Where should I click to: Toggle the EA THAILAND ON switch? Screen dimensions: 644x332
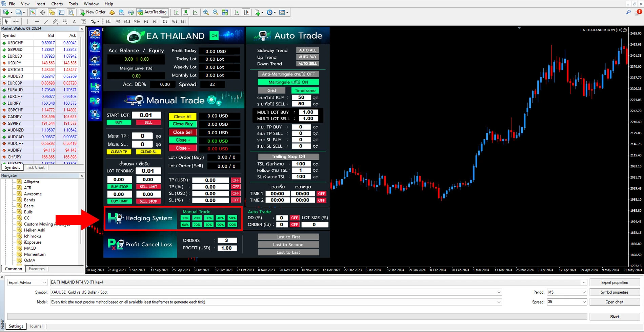[x=214, y=36]
